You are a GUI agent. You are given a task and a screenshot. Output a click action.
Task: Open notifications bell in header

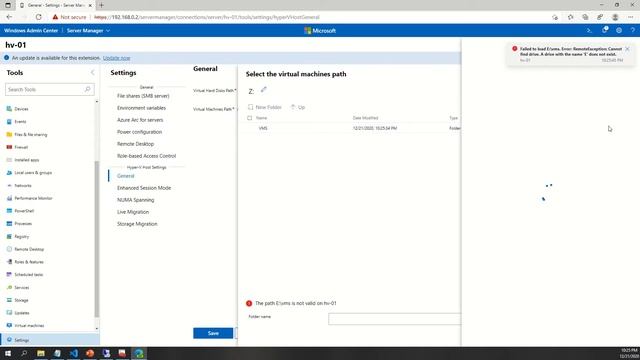coord(604,30)
